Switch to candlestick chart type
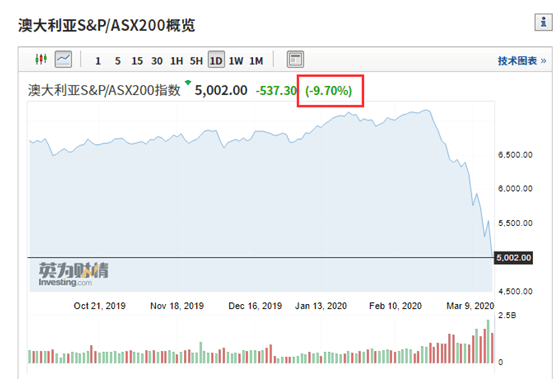 [41, 59]
